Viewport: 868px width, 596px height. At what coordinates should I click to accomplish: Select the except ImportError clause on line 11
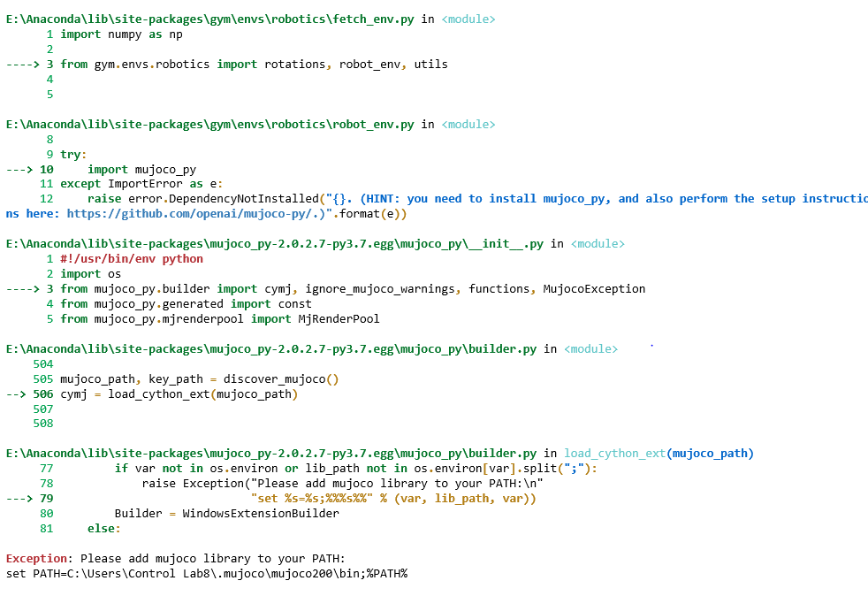click(x=141, y=183)
